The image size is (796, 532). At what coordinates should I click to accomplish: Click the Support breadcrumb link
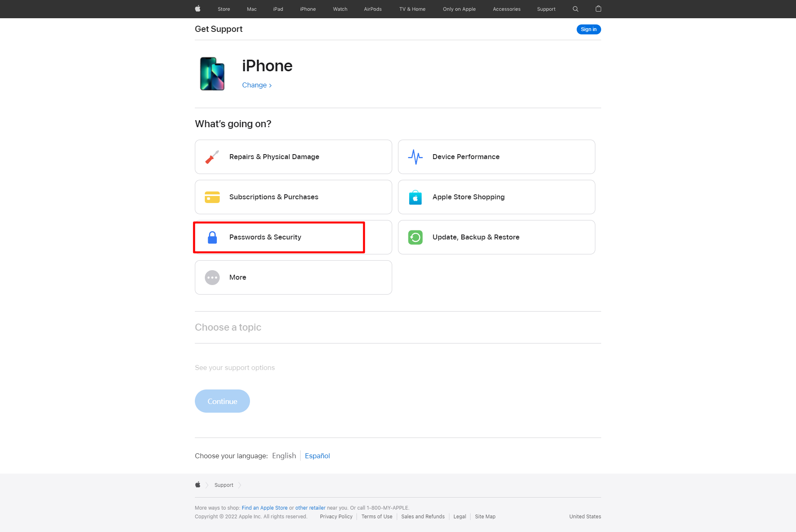(224, 485)
